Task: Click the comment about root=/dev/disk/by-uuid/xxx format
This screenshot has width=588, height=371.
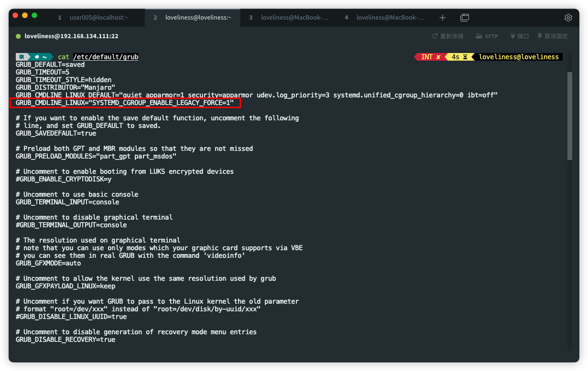Action: tap(138, 309)
